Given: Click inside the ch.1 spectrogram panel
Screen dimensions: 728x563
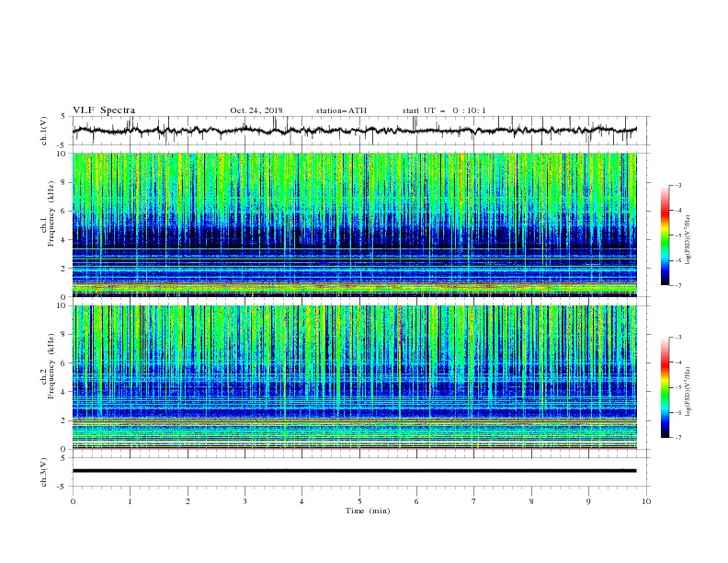Looking at the screenshot, I should pyautogui.click(x=354, y=224).
